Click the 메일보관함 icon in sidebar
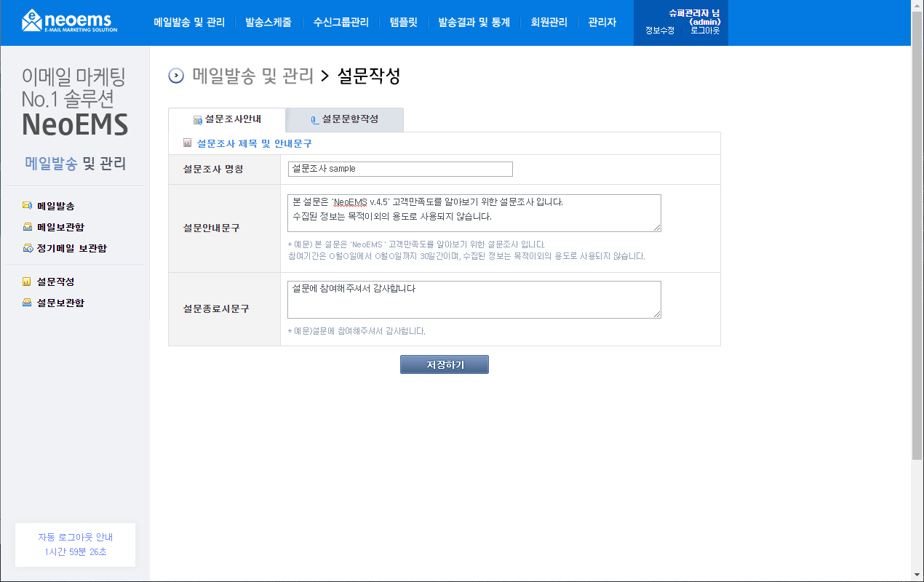The height and width of the screenshot is (582, 924). coord(27,227)
